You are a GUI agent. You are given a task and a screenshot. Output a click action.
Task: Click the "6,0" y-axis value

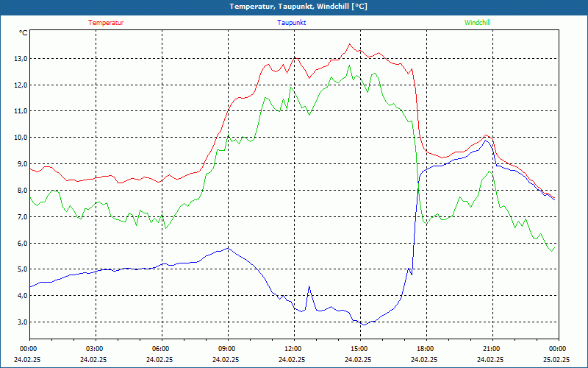click(23, 243)
